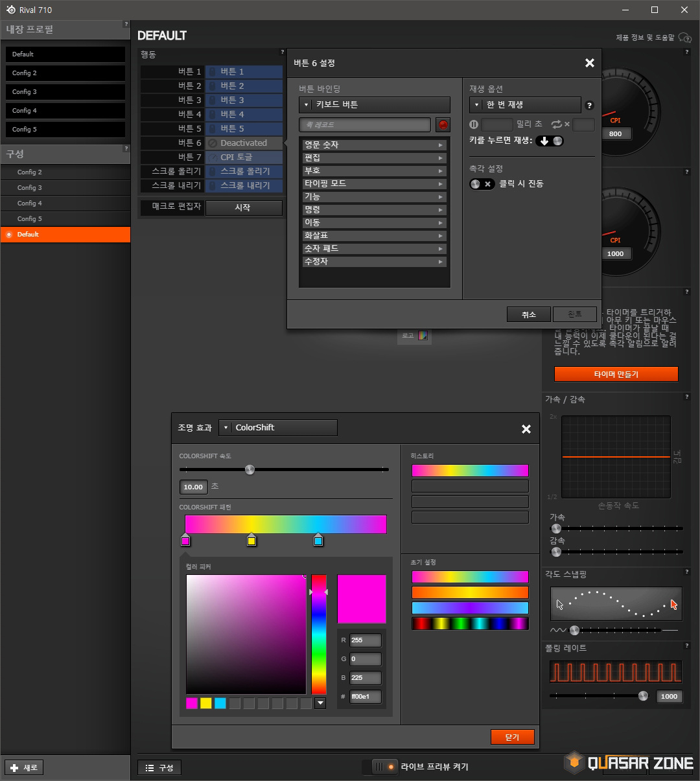Open help icon in 내장 프로필 header
Viewport: 700px width, 781px height.
(126, 24)
